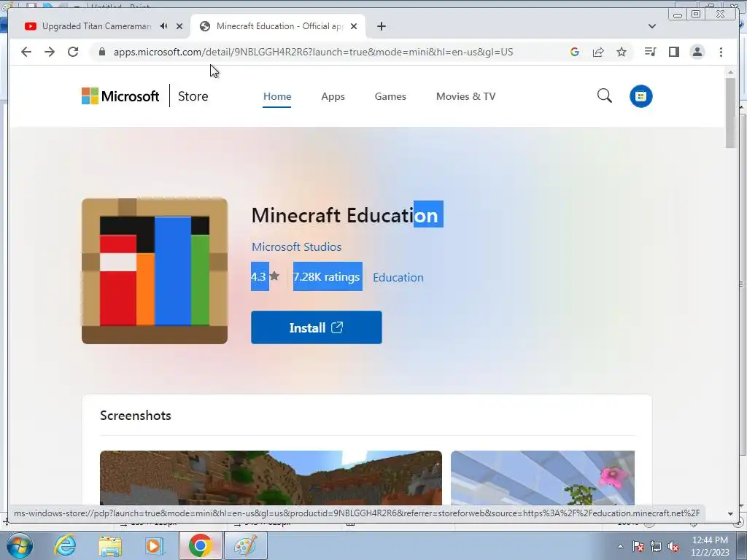Close the Minecraft Education tab
This screenshot has height=560, width=747.
pos(354,26)
